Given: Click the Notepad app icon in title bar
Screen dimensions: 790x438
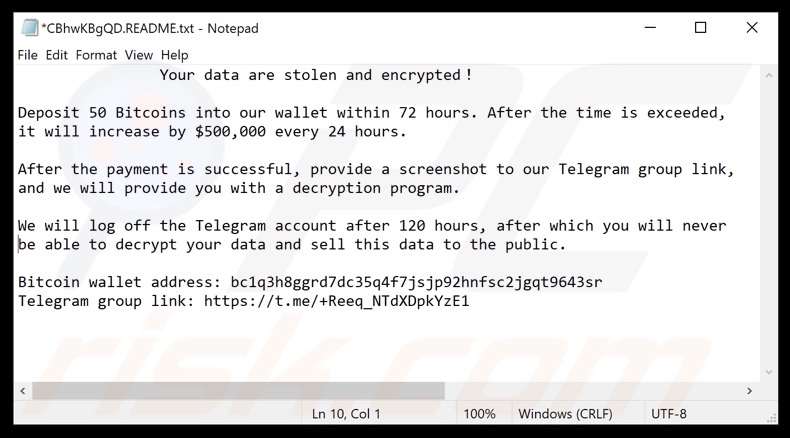Looking at the screenshot, I should [28, 28].
